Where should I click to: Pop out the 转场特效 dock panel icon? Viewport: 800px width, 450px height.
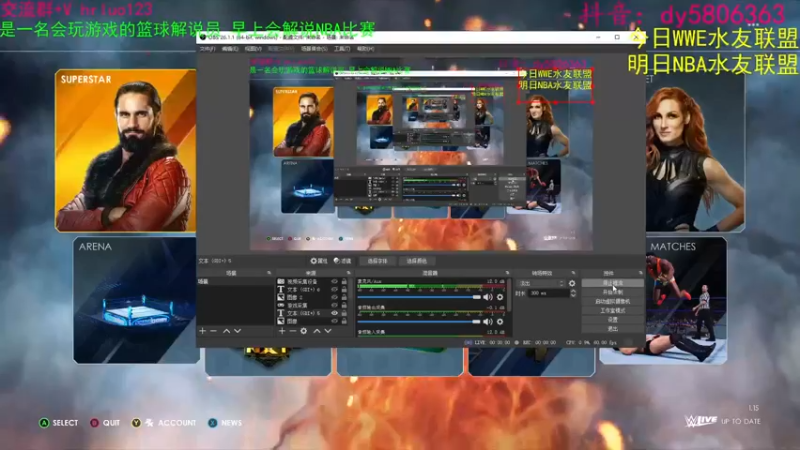[x=573, y=273]
